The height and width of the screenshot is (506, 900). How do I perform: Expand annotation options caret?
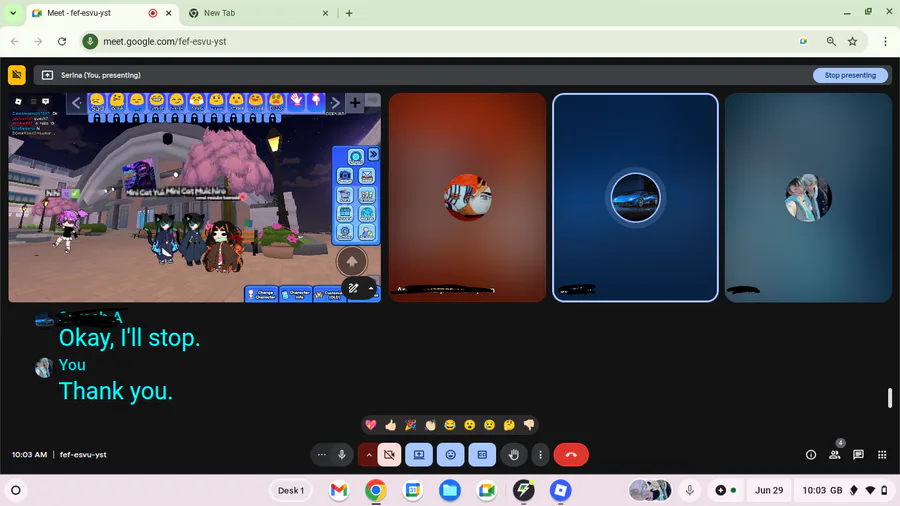pyautogui.click(x=371, y=288)
